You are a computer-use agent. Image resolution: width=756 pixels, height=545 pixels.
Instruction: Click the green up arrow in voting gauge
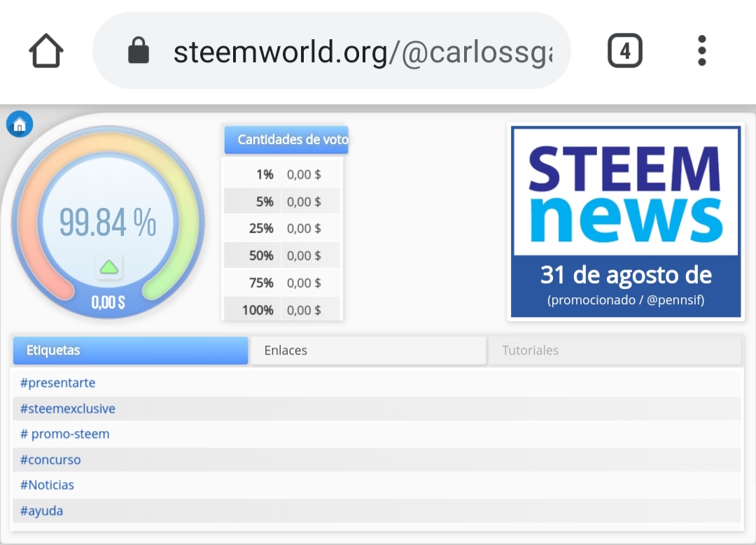coord(109,267)
